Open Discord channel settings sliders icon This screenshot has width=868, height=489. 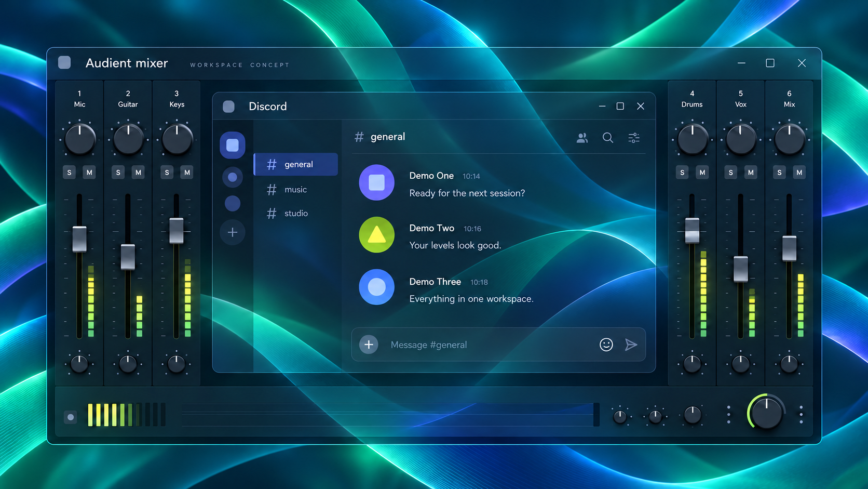pyautogui.click(x=634, y=138)
